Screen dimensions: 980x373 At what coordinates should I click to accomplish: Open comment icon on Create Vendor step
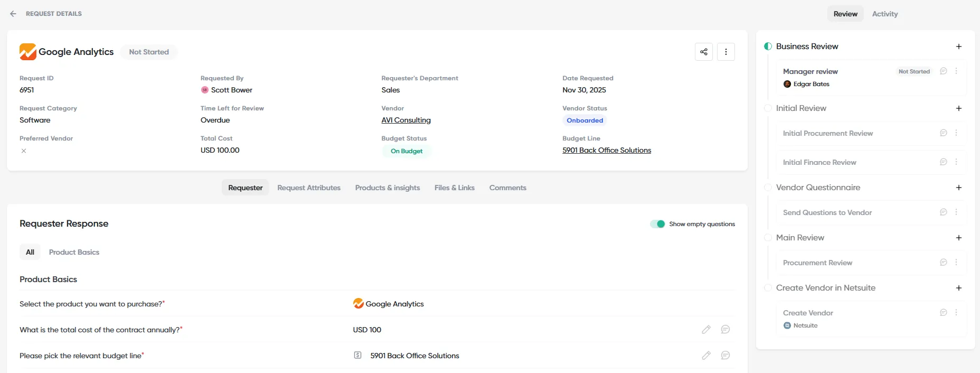coord(944,312)
